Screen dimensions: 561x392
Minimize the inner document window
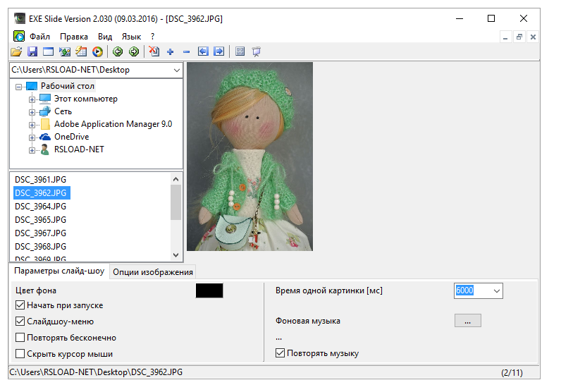[505, 37]
